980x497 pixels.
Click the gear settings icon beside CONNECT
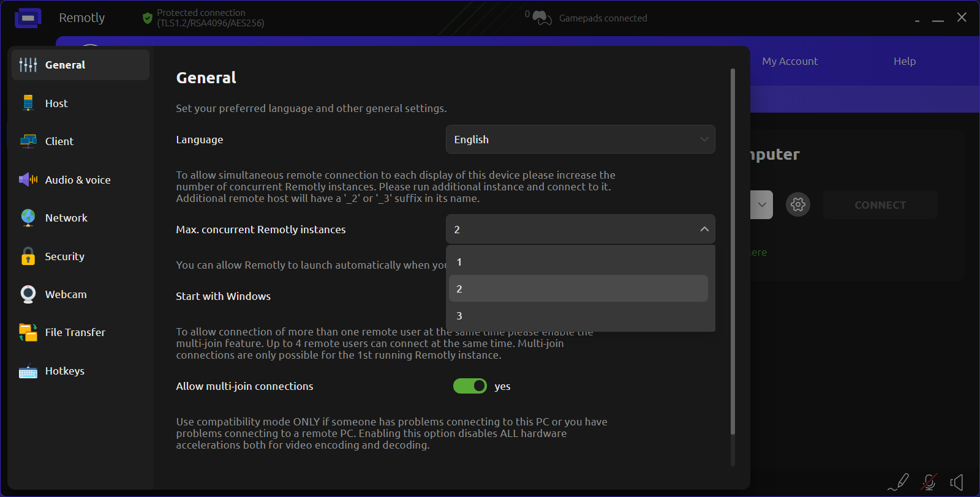pos(798,204)
